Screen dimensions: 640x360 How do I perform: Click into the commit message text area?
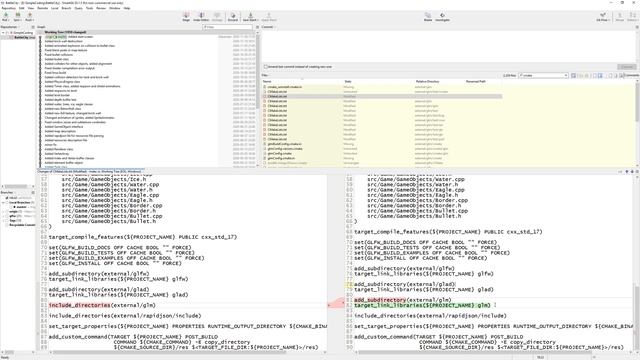pos(450,46)
